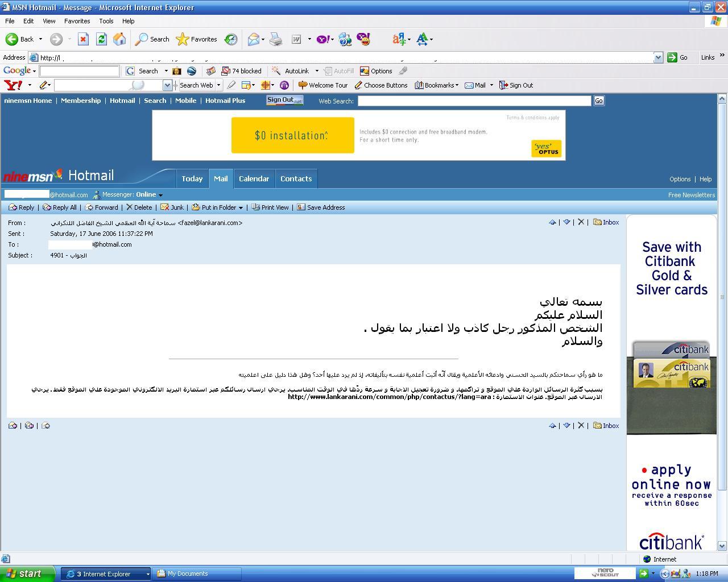Screen dimensions: 728x582
Task: Click the Home icon in browser toolbar
Action: 119,39
